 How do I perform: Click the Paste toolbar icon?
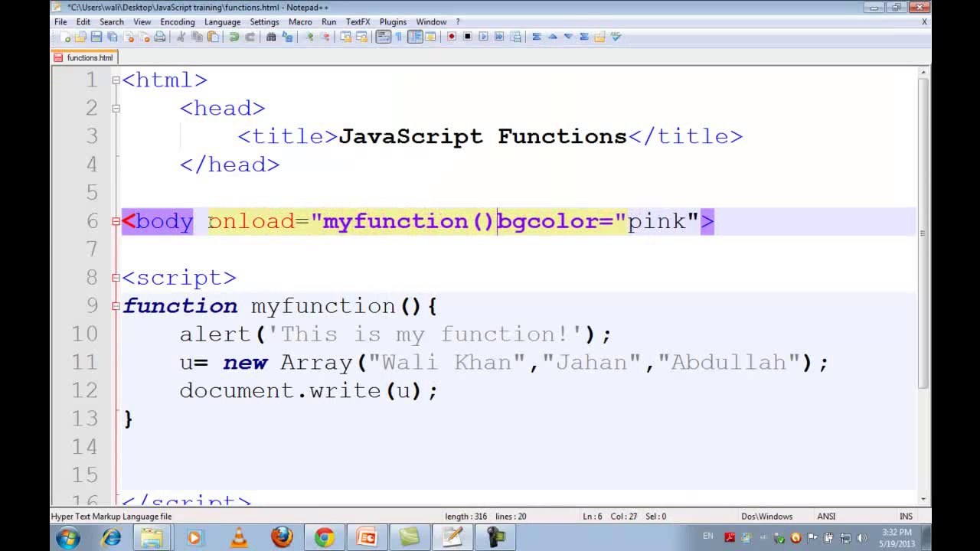pyautogui.click(x=213, y=37)
